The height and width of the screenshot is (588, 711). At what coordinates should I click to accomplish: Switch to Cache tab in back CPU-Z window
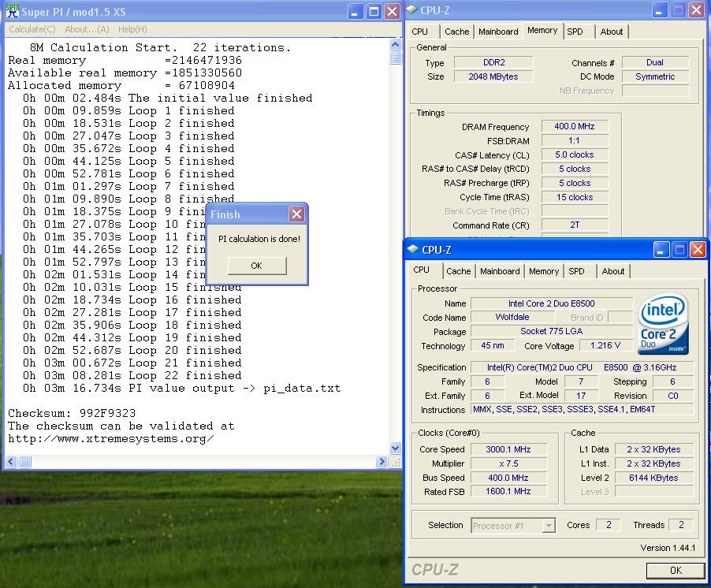click(x=456, y=32)
